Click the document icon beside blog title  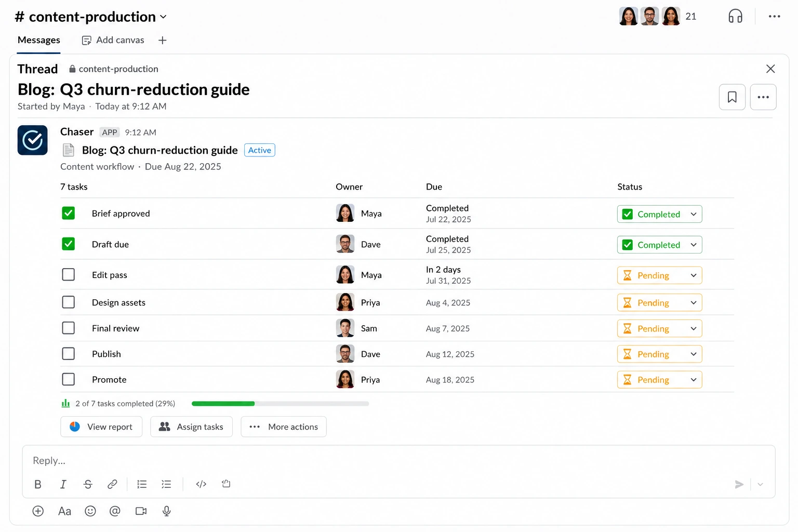tap(68, 150)
